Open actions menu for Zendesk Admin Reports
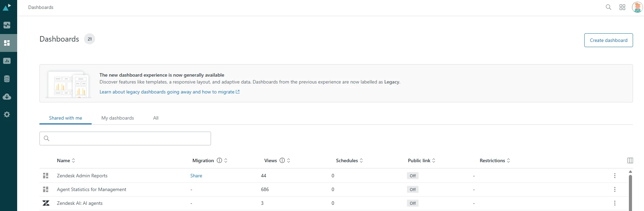The height and width of the screenshot is (211, 644). (x=614, y=176)
